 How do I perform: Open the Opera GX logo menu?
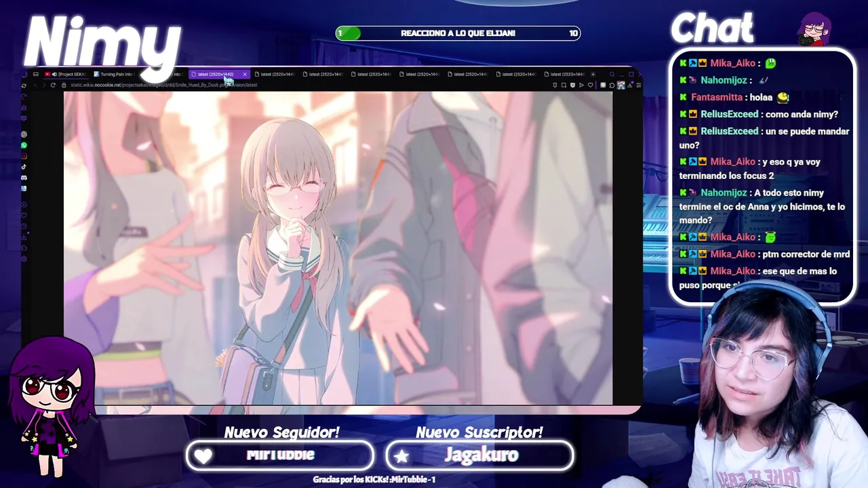tap(24, 74)
